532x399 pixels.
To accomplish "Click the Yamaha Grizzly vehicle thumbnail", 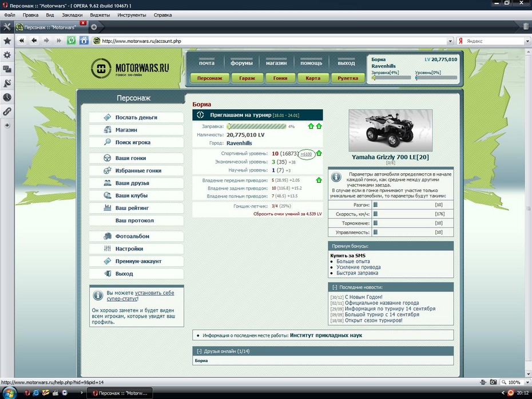I will click(x=391, y=130).
